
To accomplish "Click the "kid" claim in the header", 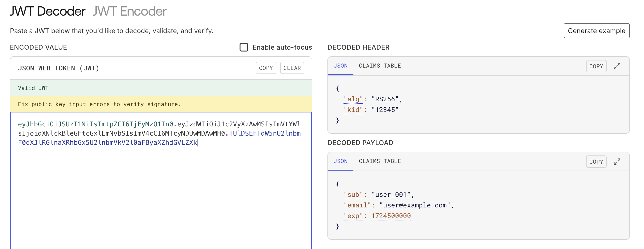I will coord(353,110).
